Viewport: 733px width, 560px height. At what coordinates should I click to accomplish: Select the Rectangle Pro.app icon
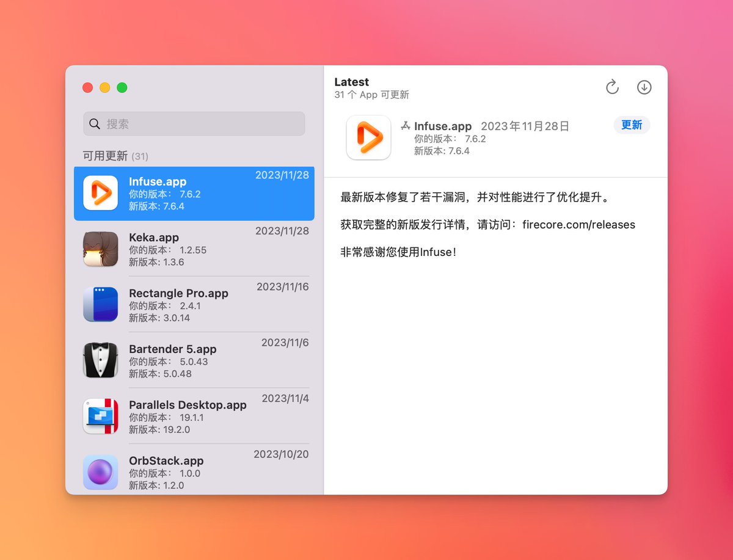click(x=100, y=304)
